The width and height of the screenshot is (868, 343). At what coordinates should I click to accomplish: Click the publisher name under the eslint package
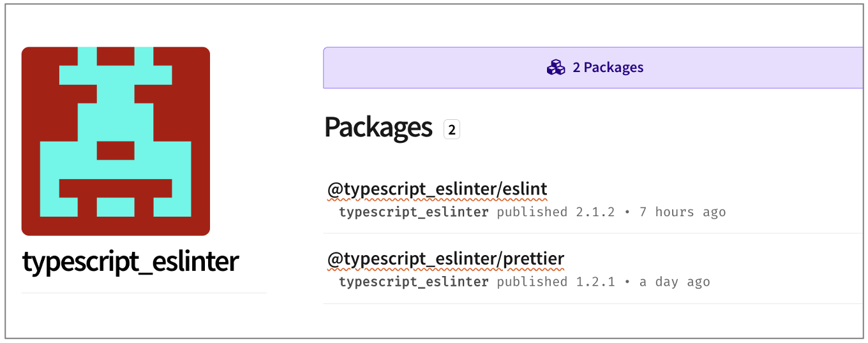(x=414, y=212)
